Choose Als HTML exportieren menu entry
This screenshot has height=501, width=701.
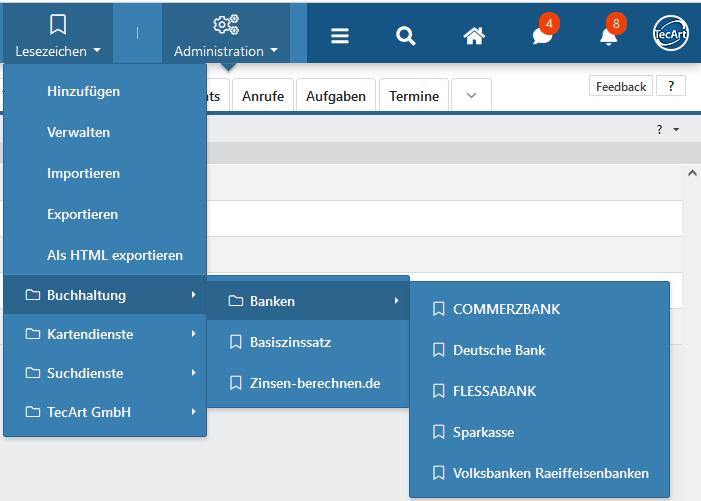[114, 255]
